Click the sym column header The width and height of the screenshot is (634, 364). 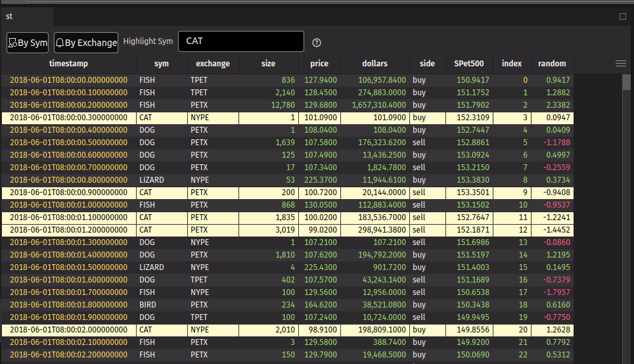point(161,64)
